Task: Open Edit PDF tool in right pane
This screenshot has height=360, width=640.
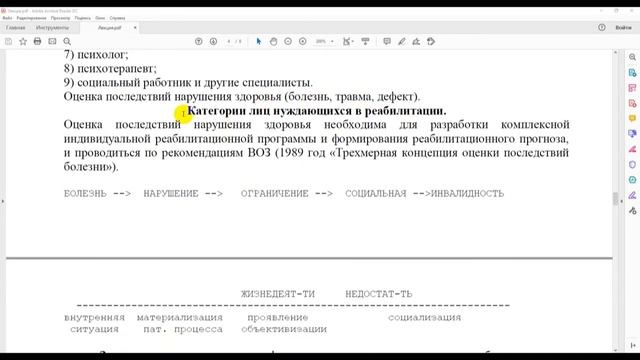Action: [632, 88]
